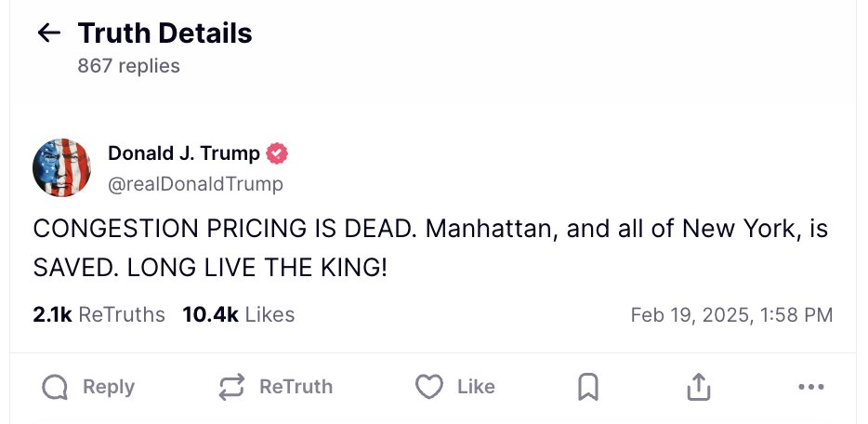Open the three-dot more options menu
Screen dimensions: 868x424
point(810,387)
